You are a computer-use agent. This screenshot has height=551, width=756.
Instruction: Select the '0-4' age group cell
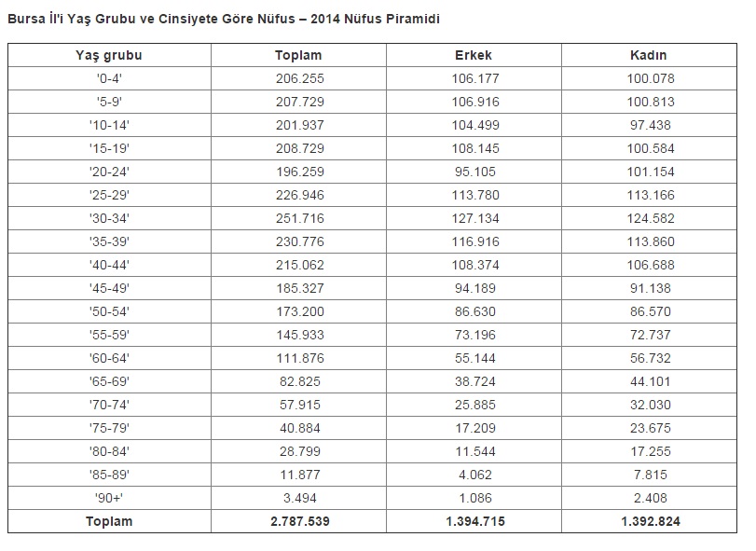(x=109, y=79)
